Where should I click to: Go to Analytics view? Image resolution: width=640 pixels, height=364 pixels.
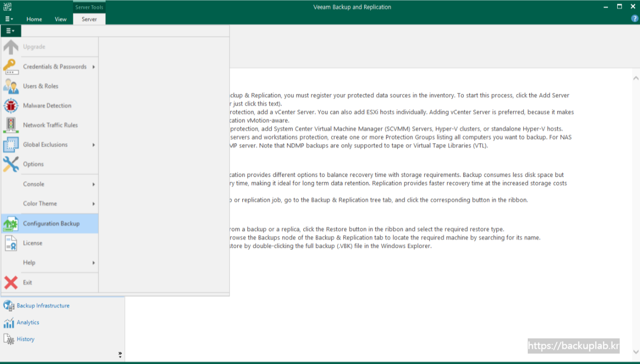(28, 322)
